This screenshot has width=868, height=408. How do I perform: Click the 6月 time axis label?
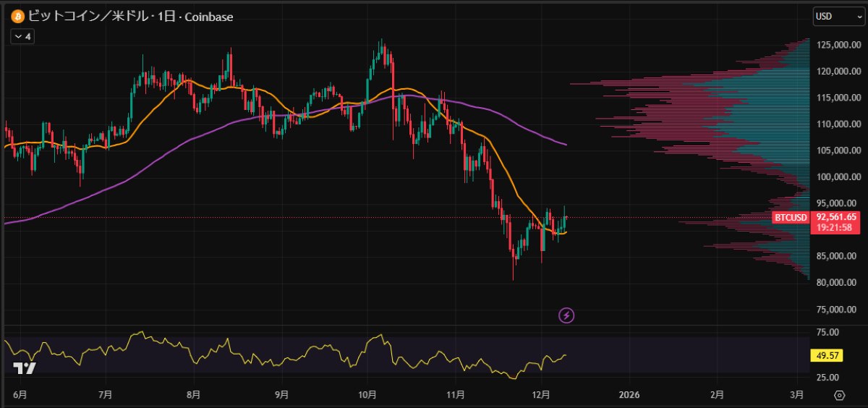click(x=20, y=395)
